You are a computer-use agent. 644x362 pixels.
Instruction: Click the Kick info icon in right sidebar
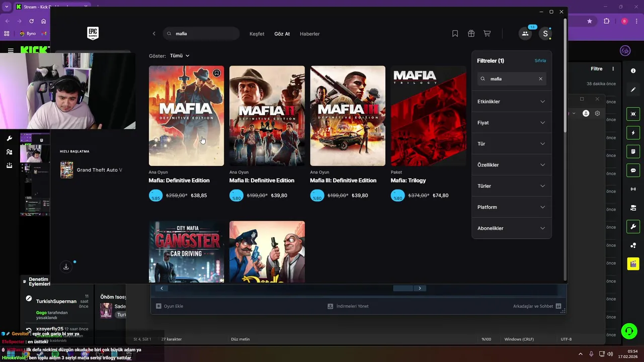click(x=633, y=71)
